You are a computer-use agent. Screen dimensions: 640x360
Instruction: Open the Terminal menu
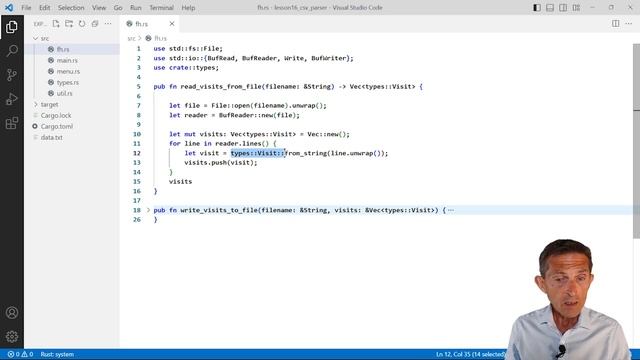click(x=161, y=8)
